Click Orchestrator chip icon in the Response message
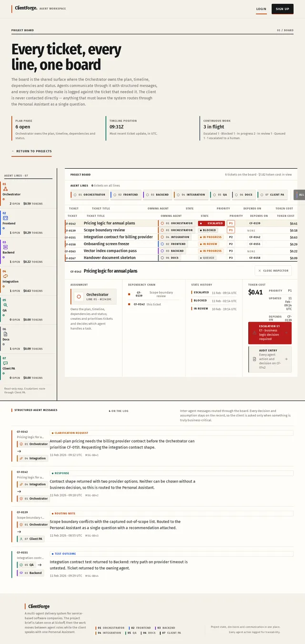This screenshot has width=305, height=644. (x=21, y=499)
